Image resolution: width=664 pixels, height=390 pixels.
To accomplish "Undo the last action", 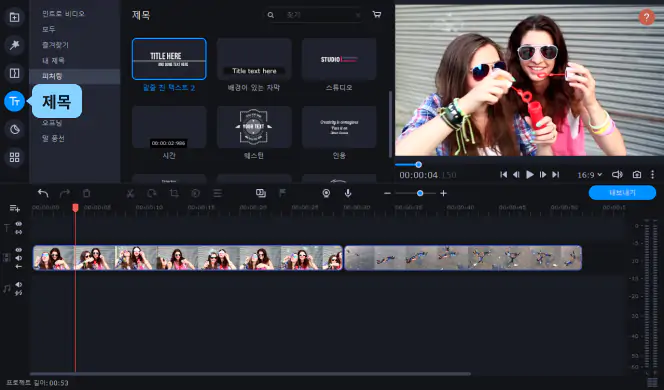I will tap(43, 194).
